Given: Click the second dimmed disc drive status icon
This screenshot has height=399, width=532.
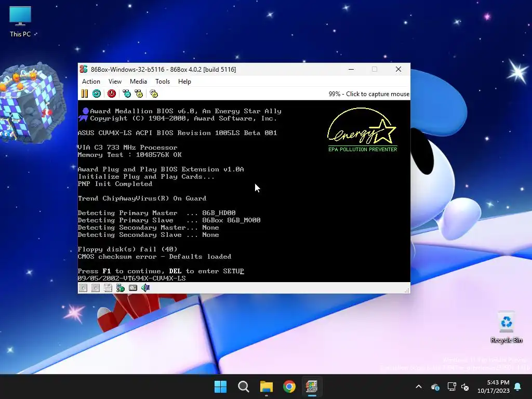Looking at the screenshot, I should click(96, 288).
